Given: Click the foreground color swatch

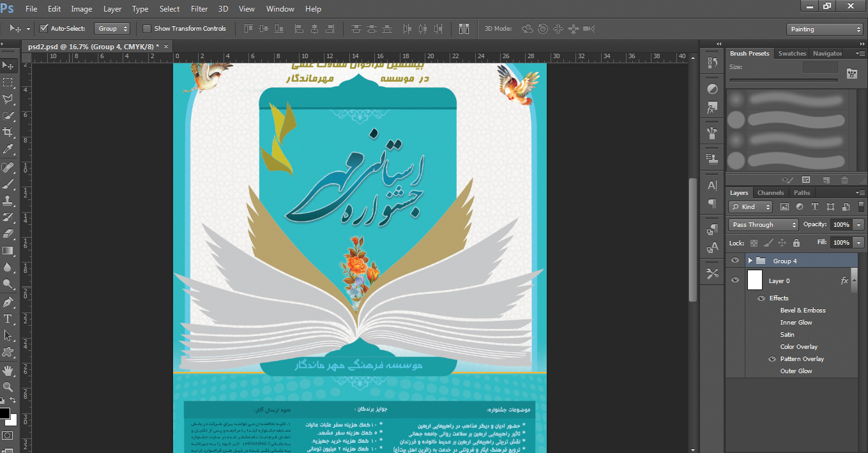Looking at the screenshot, I should 5,413.
